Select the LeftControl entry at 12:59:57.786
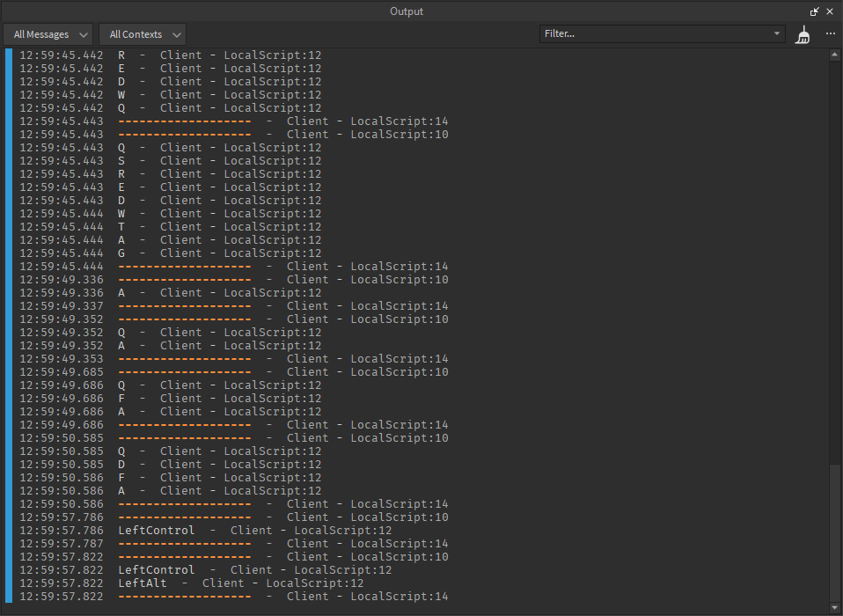Image resolution: width=843 pixels, height=616 pixels. pyautogui.click(x=157, y=531)
